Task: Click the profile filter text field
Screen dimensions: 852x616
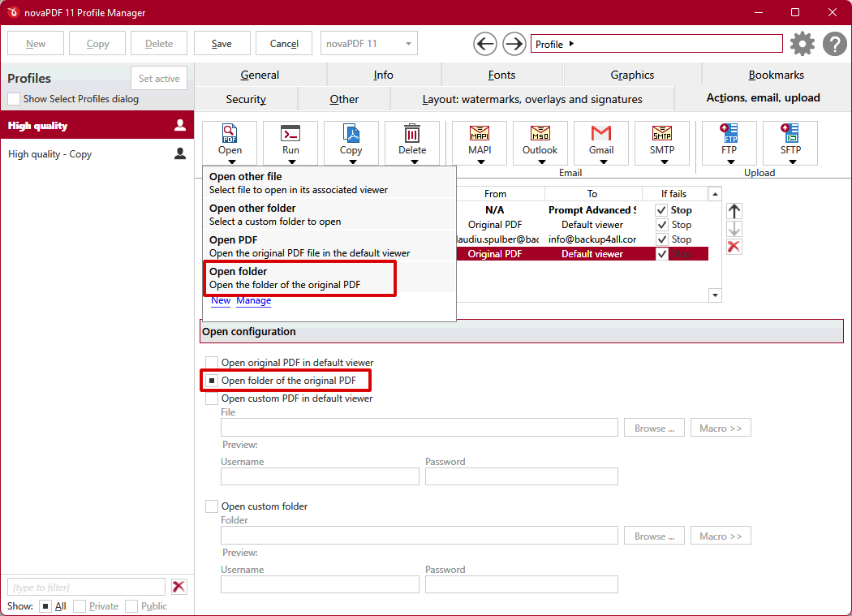Action: pos(86,587)
